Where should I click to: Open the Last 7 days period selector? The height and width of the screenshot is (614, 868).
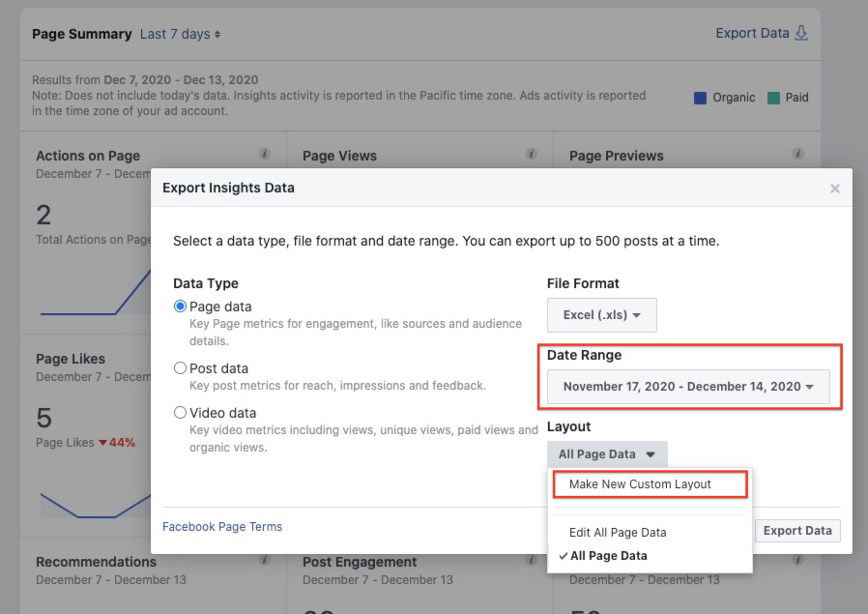tap(180, 34)
